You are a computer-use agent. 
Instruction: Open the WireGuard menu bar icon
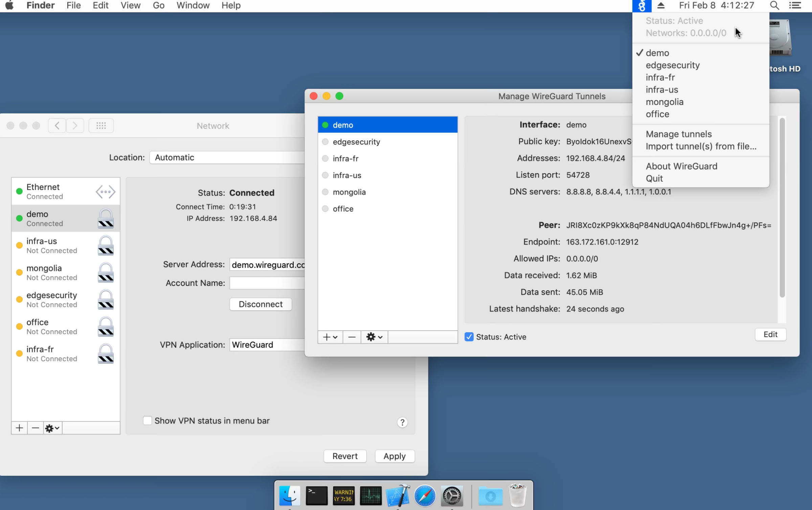coord(642,5)
